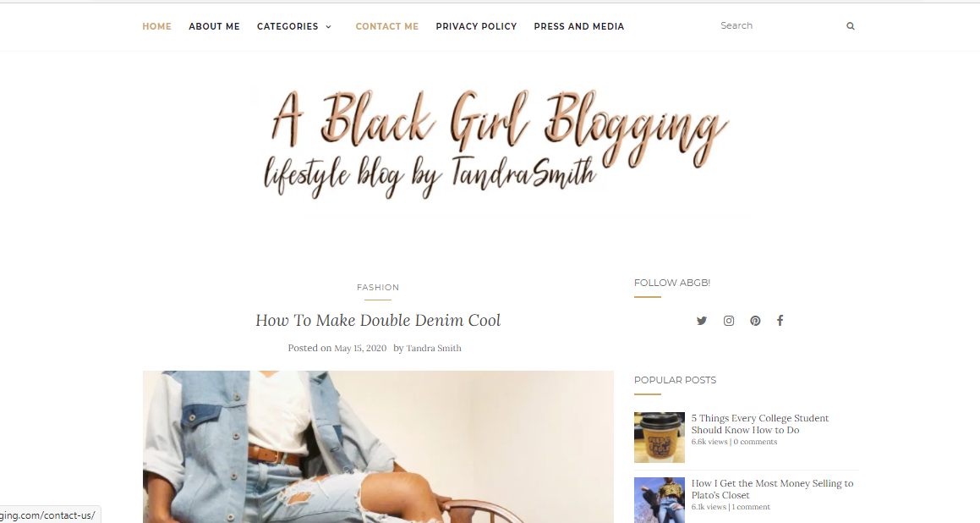Open the How To Make Double Denim Cool post
This screenshot has height=523, width=980.
click(378, 320)
